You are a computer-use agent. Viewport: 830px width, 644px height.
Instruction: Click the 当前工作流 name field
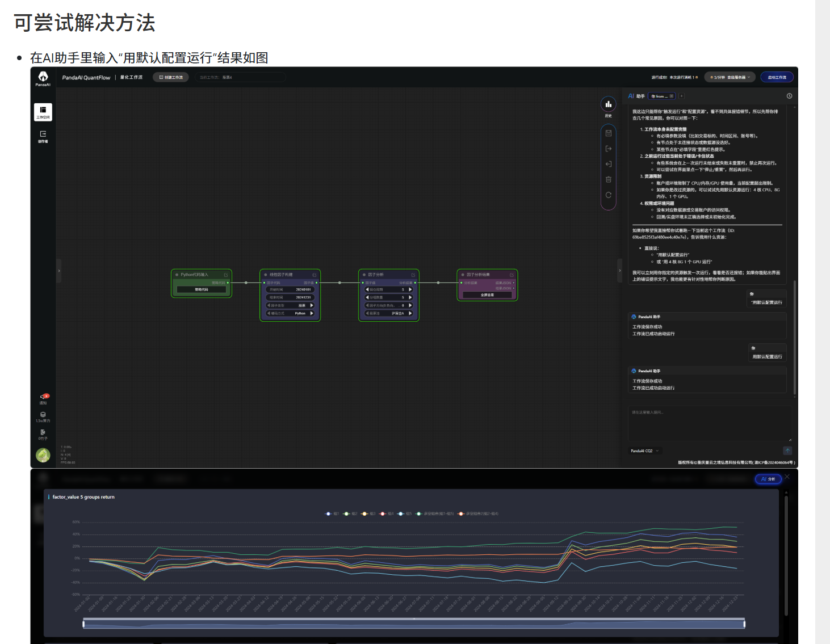240,77
